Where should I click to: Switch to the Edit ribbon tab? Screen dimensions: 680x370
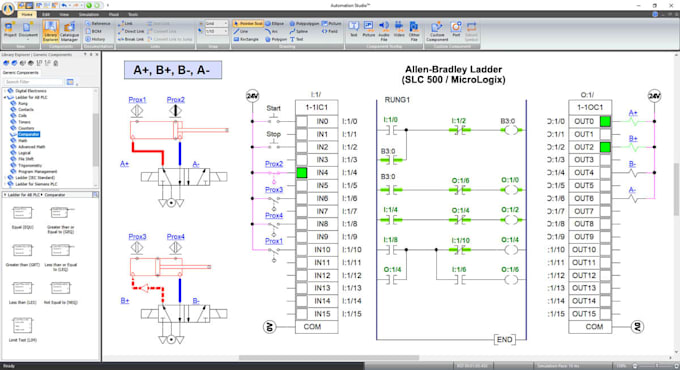[x=46, y=14]
